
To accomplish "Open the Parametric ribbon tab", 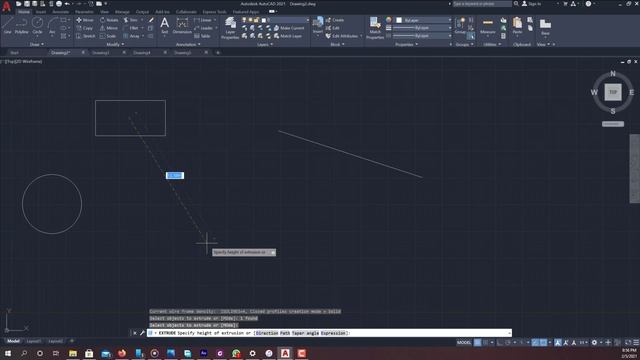I will [84, 12].
